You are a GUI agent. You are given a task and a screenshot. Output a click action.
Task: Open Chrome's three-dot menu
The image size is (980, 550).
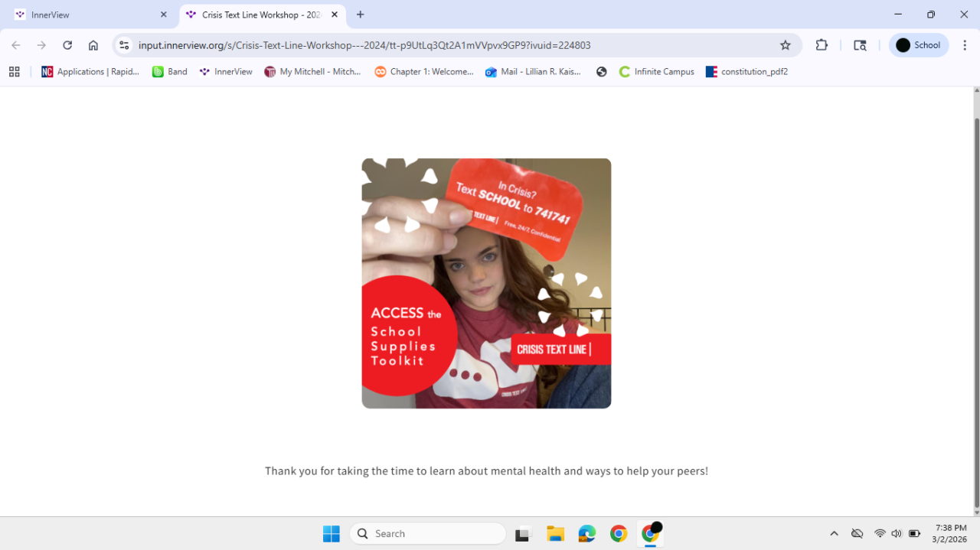[965, 45]
